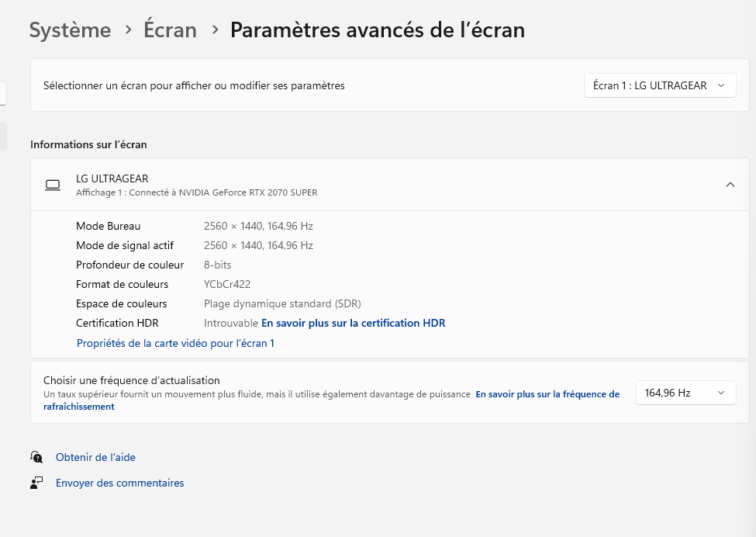Click the monitor icon beside LG ULTRAGEAR
Viewport: 756px width, 537px height.
click(x=53, y=185)
